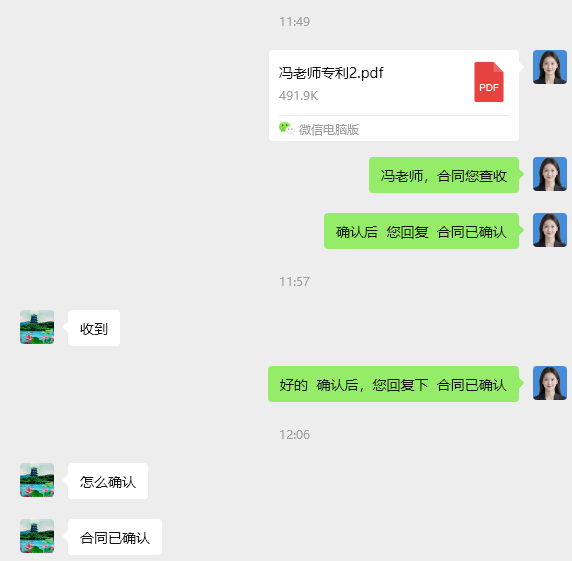572x561 pixels.
Task: Click the 微信电脑版 source label
Action: [x=329, y=129]
